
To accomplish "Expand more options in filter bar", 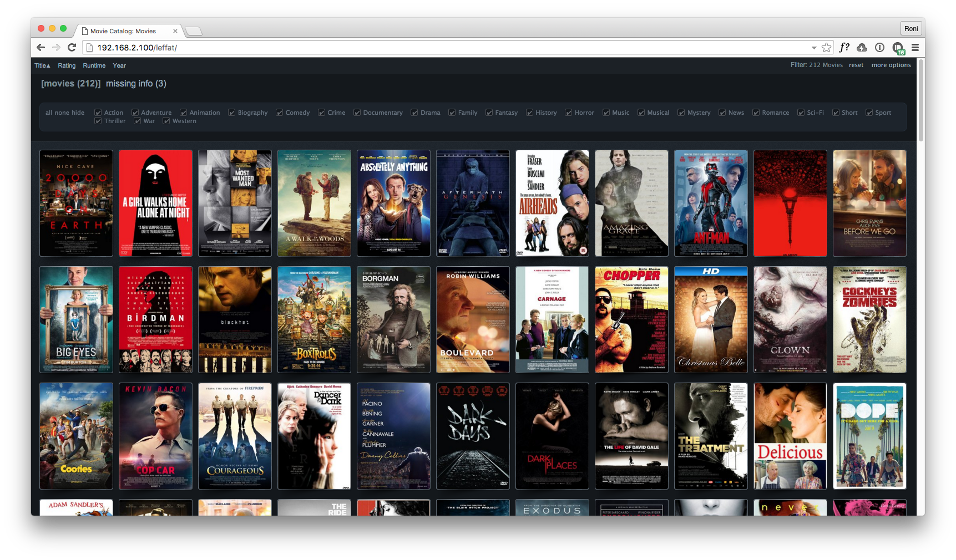I will 891,65.
